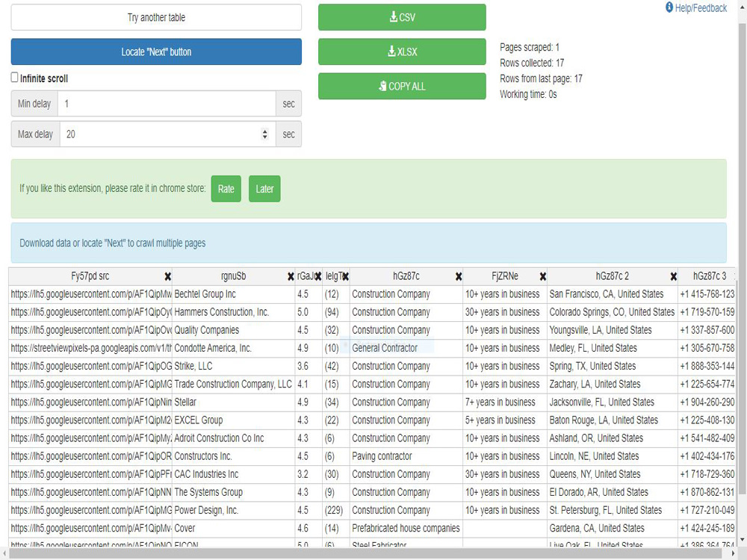Decrease Max delay with the down stepper arrow
The image size is (747, 560).
coord(265,137)
